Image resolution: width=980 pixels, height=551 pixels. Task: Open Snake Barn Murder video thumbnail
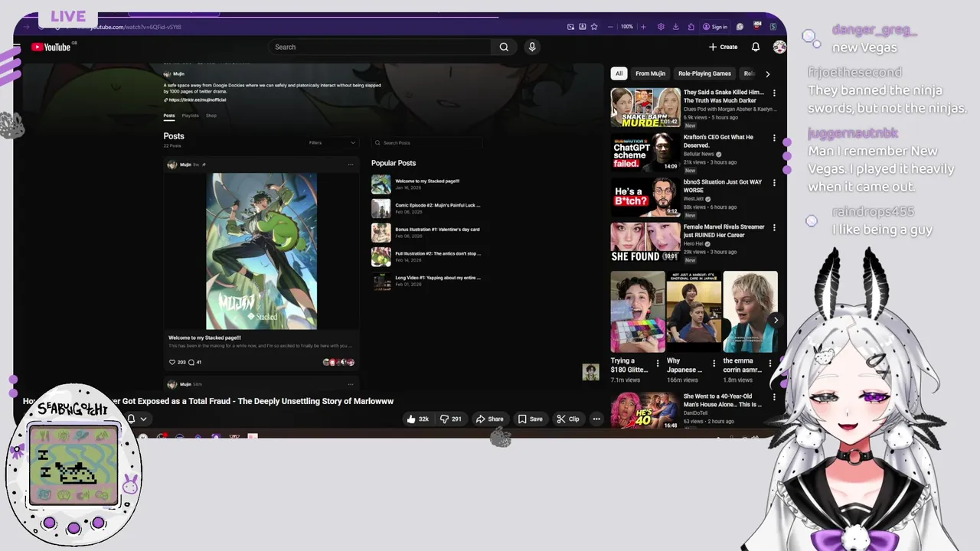coord(645,107)
